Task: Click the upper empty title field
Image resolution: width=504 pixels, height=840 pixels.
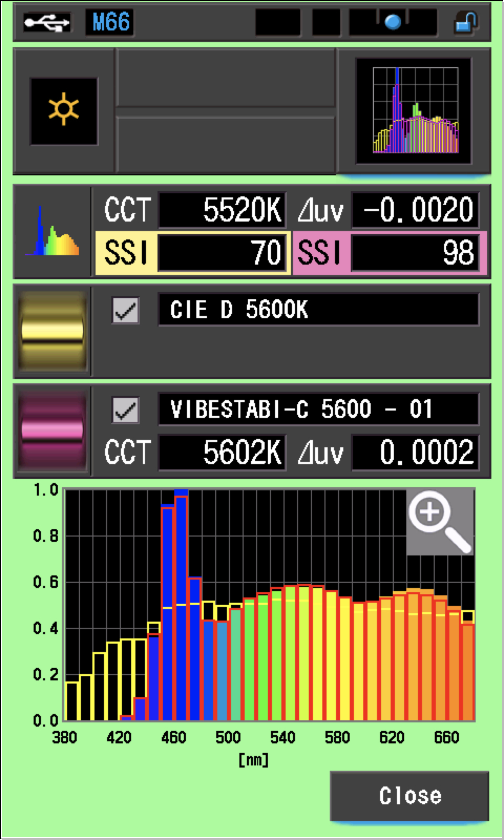Action: coord(225,78)
